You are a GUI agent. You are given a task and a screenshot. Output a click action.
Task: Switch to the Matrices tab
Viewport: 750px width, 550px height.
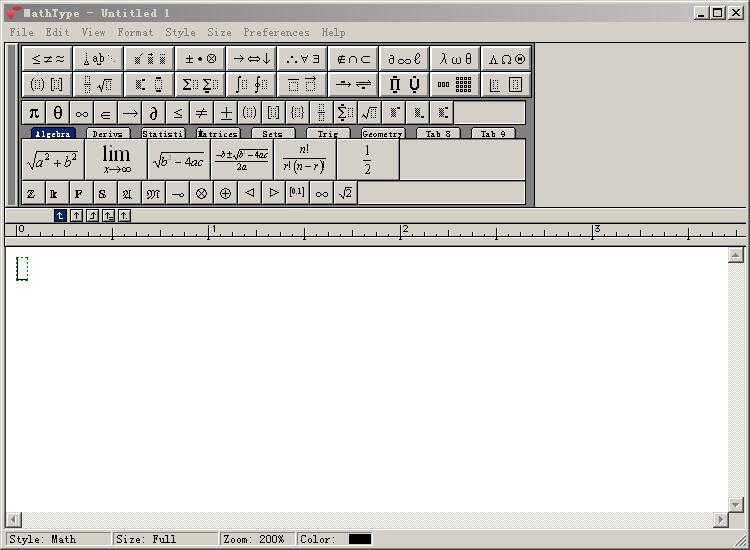pos(218,134)
